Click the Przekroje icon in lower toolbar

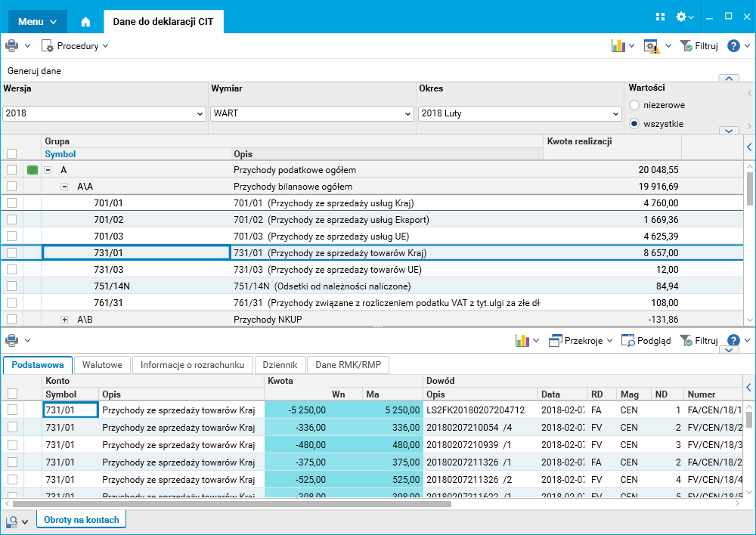557,341
